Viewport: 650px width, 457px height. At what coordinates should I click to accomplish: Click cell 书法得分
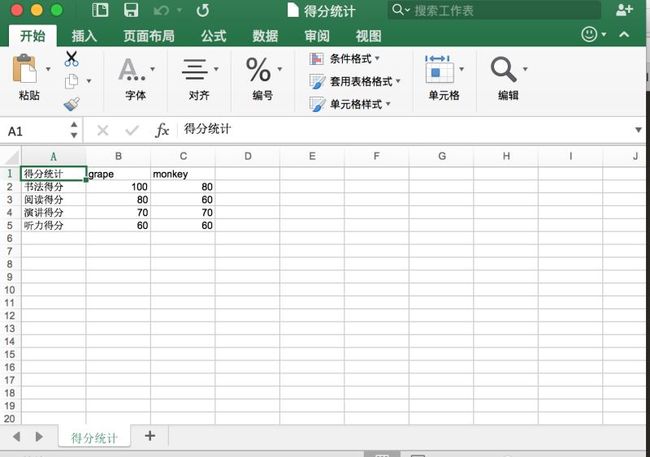pyautogui.click(x=53, y=187)
